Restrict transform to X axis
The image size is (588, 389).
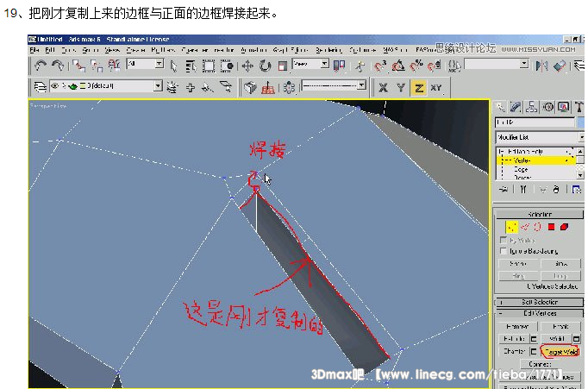pyautogui.click(x=384, y=88)
